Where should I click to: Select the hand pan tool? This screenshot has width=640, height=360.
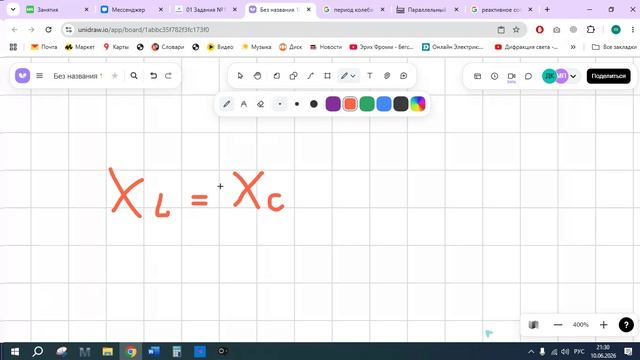pos(257,76)
